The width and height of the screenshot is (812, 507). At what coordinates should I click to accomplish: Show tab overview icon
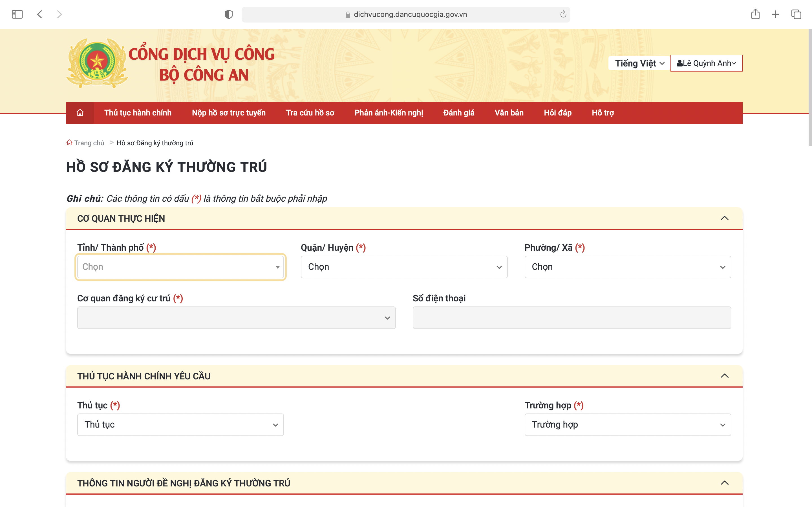click(796, 14)
